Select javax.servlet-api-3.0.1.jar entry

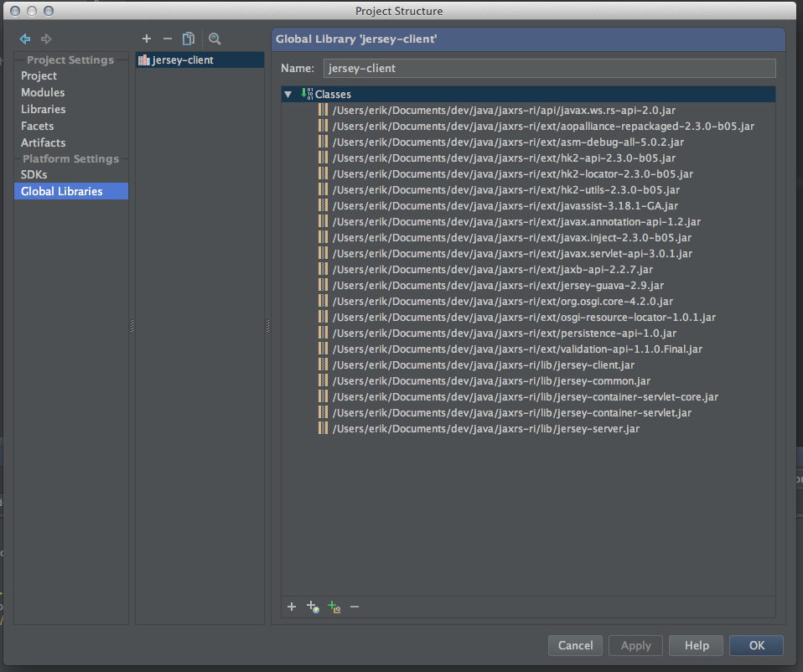(512, 253)
